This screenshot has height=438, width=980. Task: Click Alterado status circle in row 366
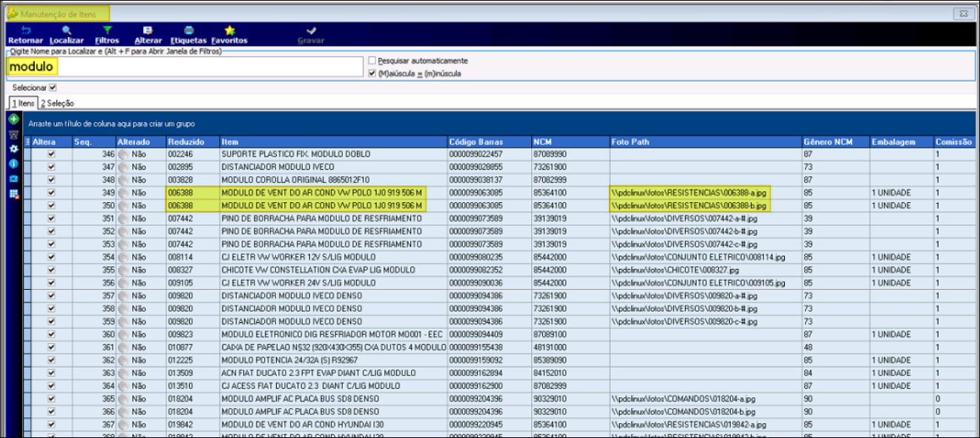pyautogui.click(x=123, y=411)
